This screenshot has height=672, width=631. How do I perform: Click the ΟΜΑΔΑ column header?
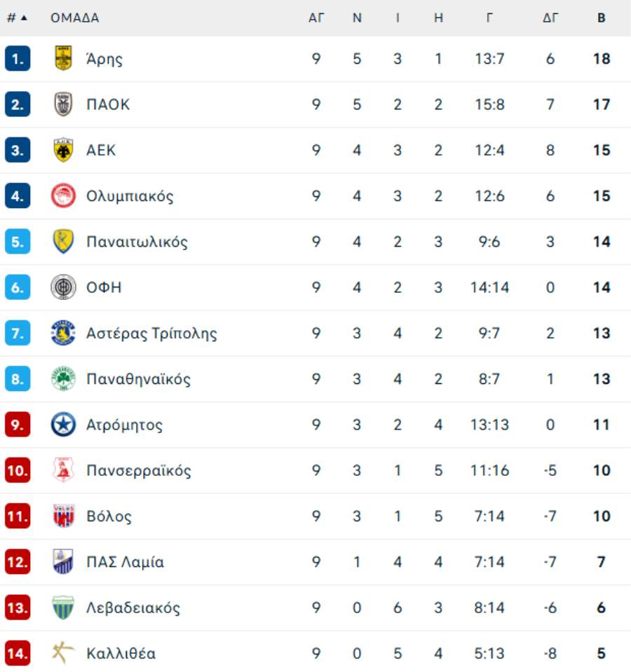75,18
